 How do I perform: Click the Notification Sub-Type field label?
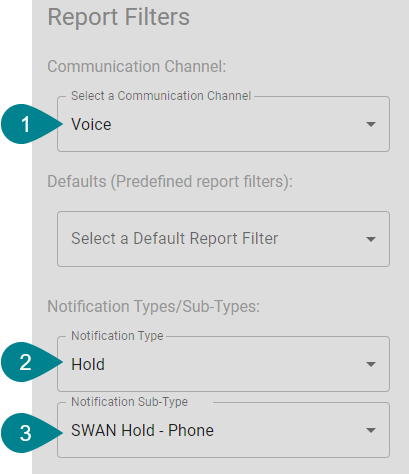[130, 402]
